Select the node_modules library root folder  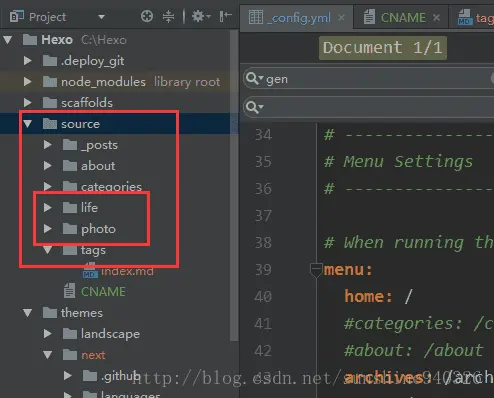click(x=103, y=82)
